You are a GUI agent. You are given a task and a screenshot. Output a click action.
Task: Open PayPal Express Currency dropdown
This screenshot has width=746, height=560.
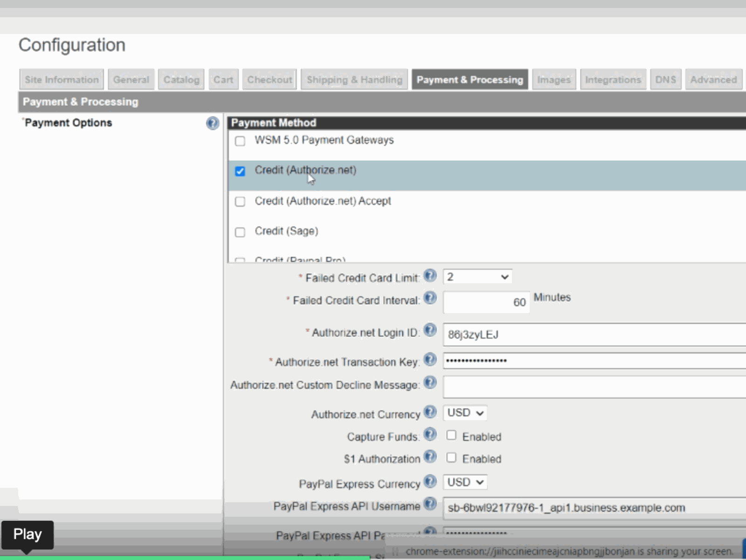pos(465,482)
